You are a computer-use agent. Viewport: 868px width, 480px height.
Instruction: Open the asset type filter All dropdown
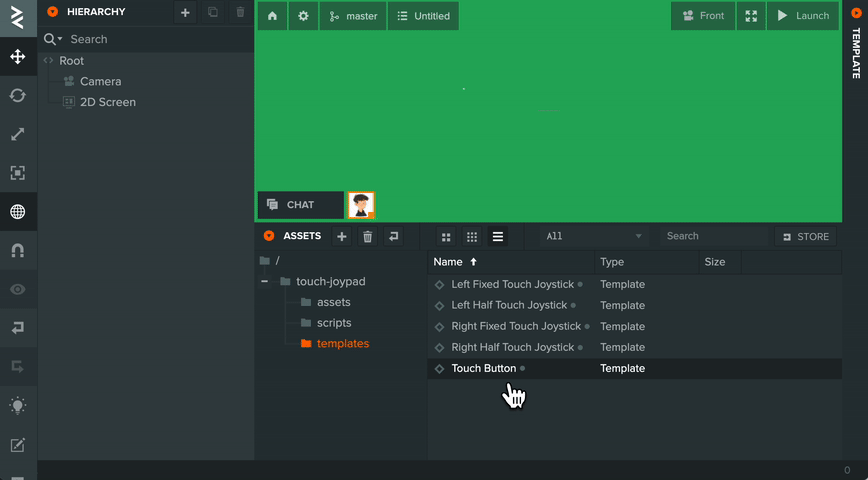593,236
